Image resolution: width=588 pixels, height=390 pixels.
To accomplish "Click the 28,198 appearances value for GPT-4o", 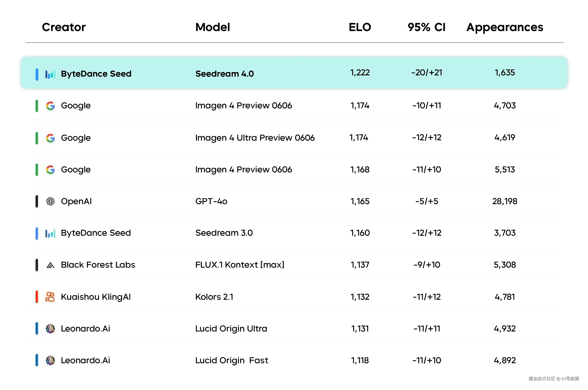I will [x=504, y=201].
